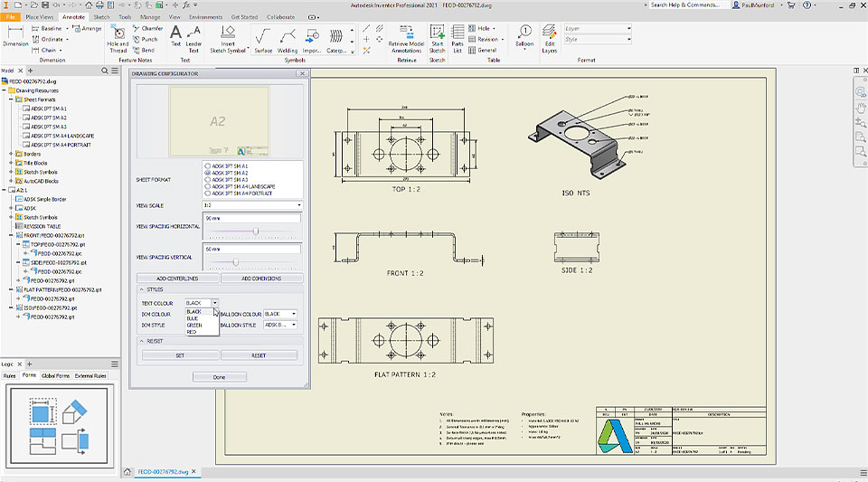The image size is (868, 482).
Task: Open the Hole and Thread notes tool
Action: 118,39
